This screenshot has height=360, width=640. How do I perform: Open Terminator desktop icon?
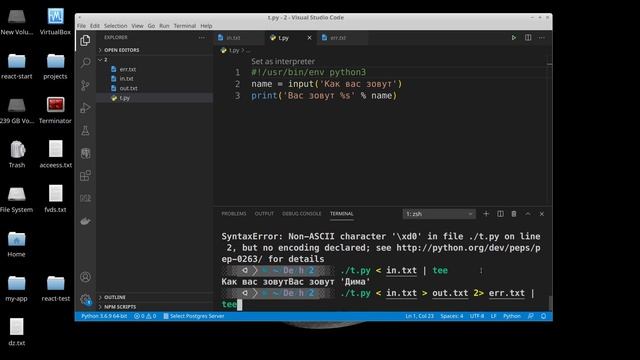click(55, 110)
